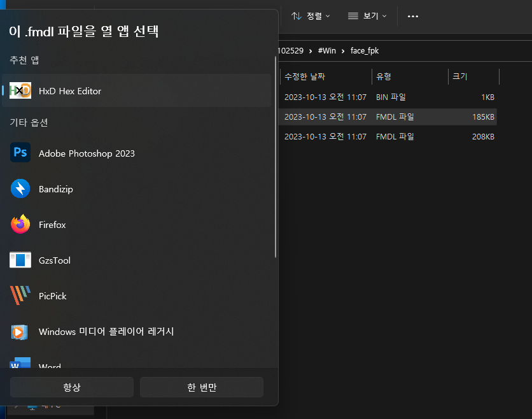The image size is (532, 419).
Task: Navigate to 102529 breadcrumb folder
Action: 291,51
